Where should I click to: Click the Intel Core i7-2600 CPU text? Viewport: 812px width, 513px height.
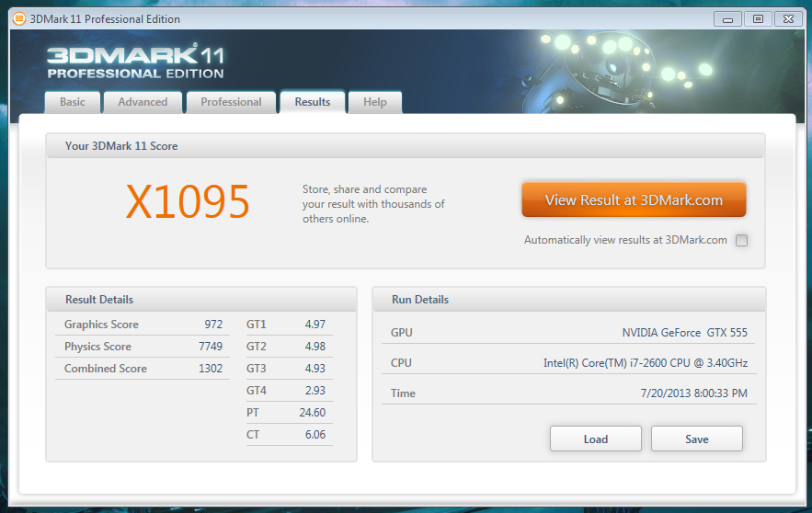(x=646, y=363)
